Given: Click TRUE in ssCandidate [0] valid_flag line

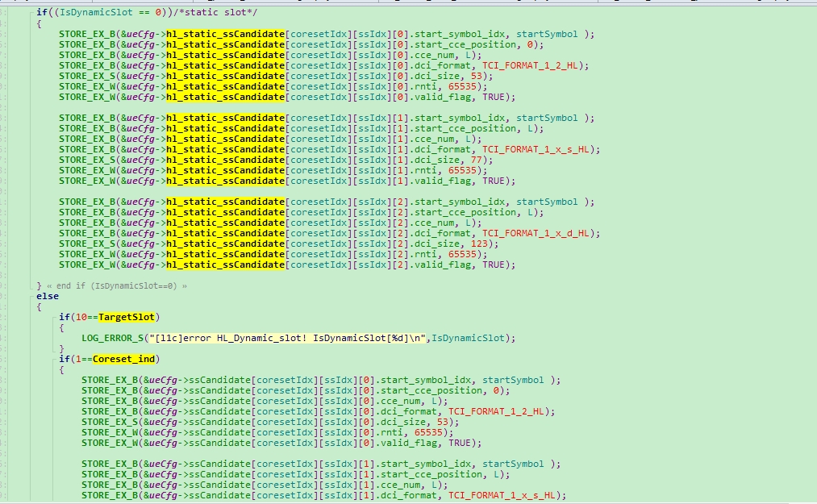Looking at the screenshot, I should point(460,443).
